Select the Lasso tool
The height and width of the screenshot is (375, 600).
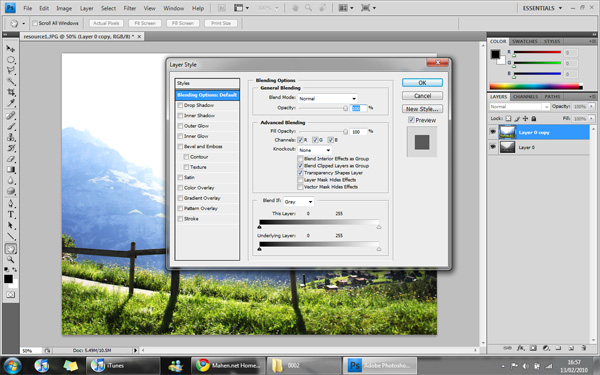(x=10, y=70)
